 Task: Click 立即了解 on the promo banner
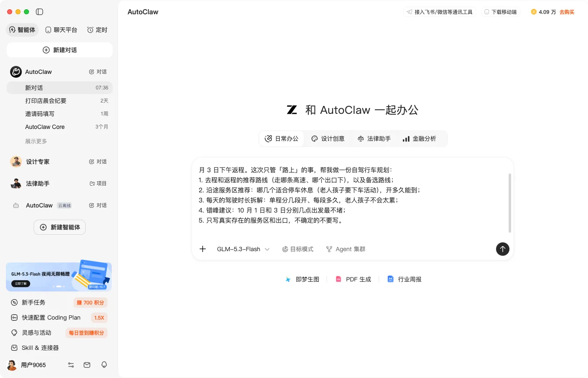(21, 283)
